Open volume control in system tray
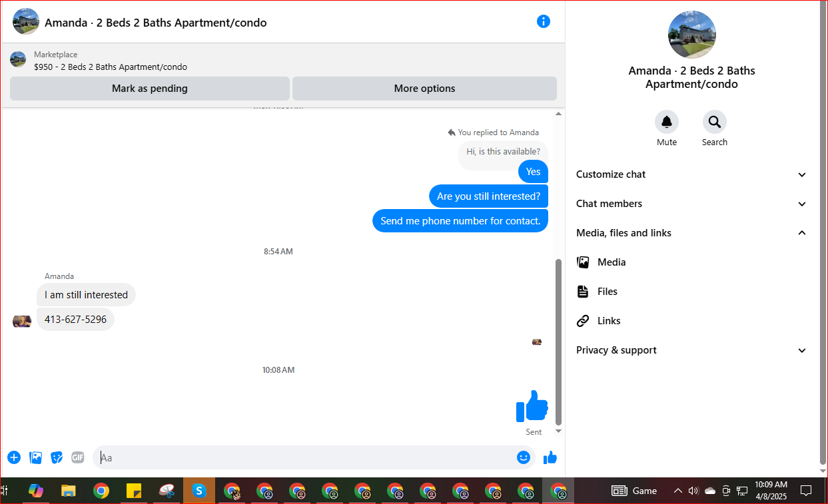The width and height of the screenshot is (828, 504). click(693, 491)
